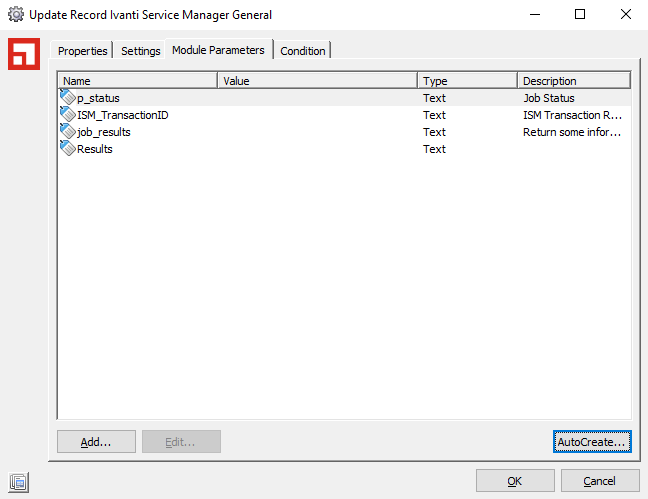Close the Update Record dialog window
This screenshot has width=648, height=499.
click(x=626, y=14)
